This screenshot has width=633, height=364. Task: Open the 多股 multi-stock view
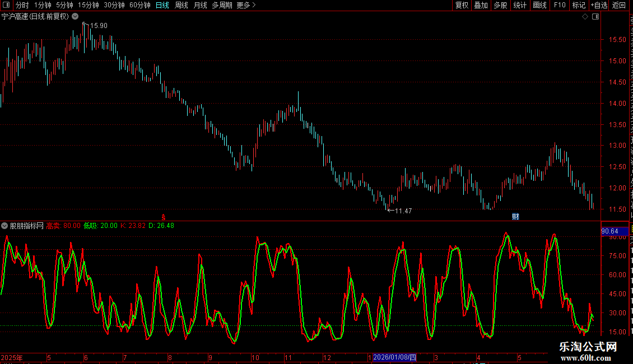point(500,5)
